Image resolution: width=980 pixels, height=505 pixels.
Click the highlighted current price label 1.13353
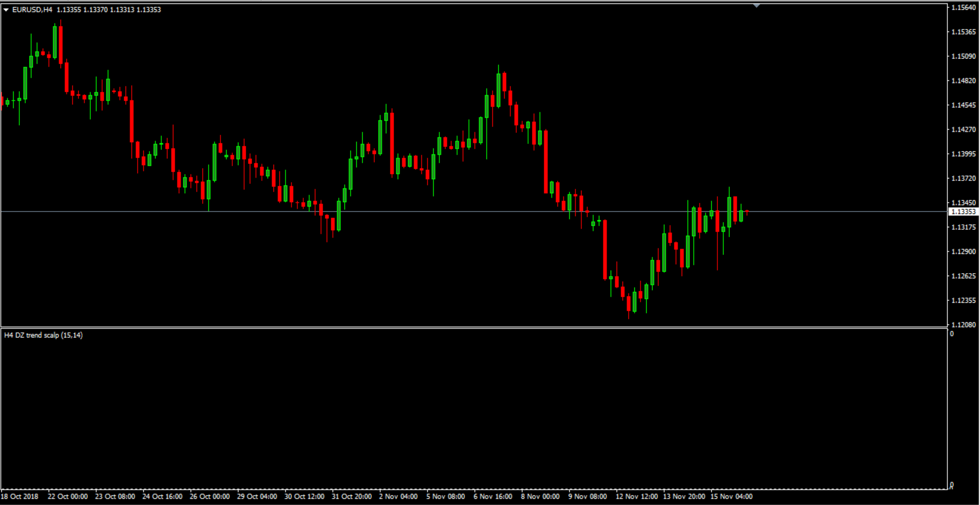click(963, 212)
